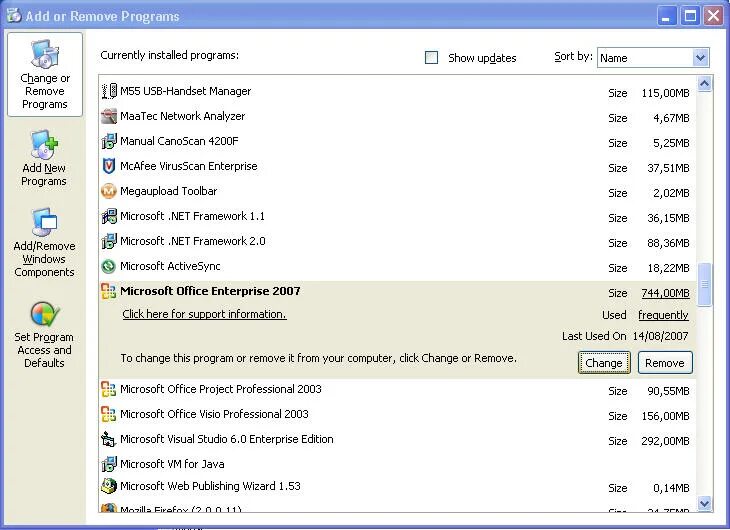Click the 37,51MB size value
This screenshot has height=530, width=730.
[x=668, y=168]
